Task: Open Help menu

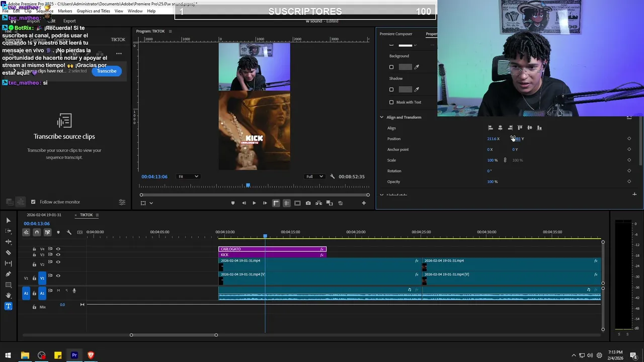Action: pos(151,11)
